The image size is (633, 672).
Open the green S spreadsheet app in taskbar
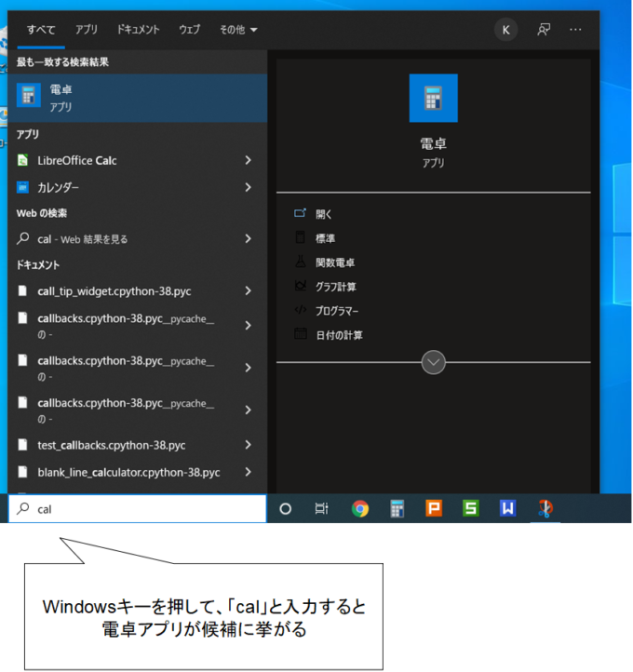tap(471, 509)
